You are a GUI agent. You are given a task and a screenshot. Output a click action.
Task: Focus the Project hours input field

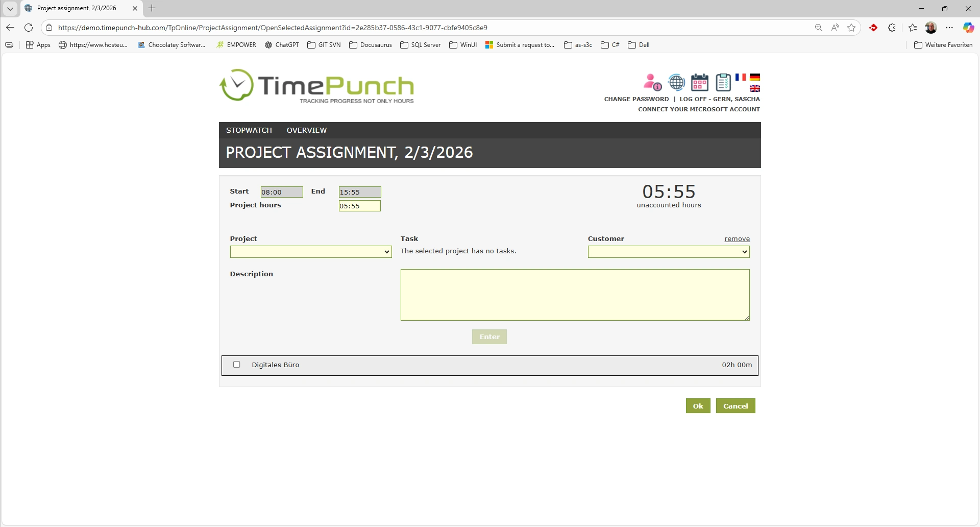coord(359,206)
